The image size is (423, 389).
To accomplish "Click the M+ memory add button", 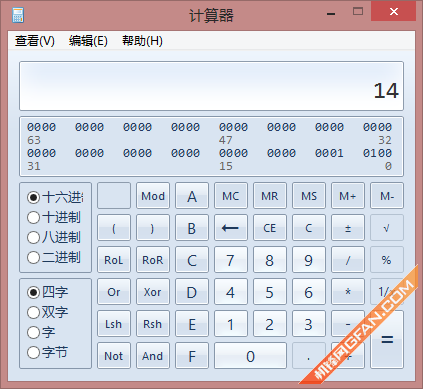I will (348, 196).
